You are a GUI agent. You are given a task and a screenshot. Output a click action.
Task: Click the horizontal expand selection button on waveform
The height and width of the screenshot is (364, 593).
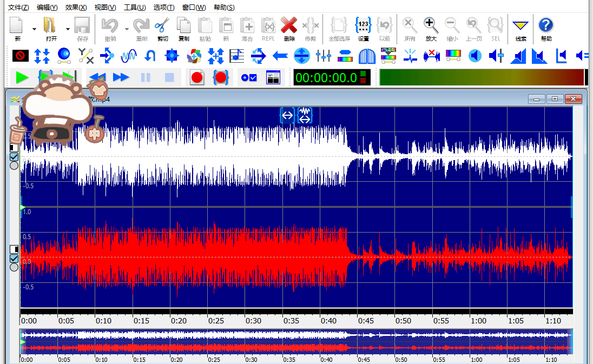[287, 115]
